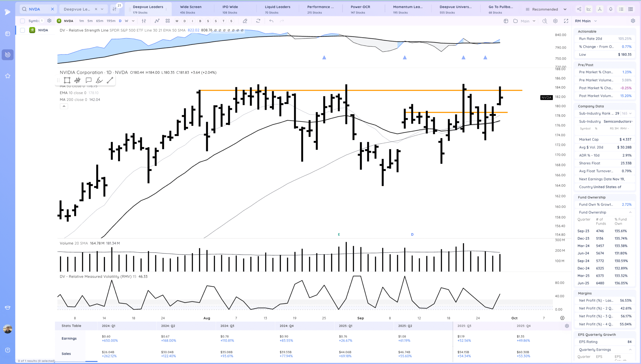
Task: Open the help question mark icon
Action: [x=8, y=350]
